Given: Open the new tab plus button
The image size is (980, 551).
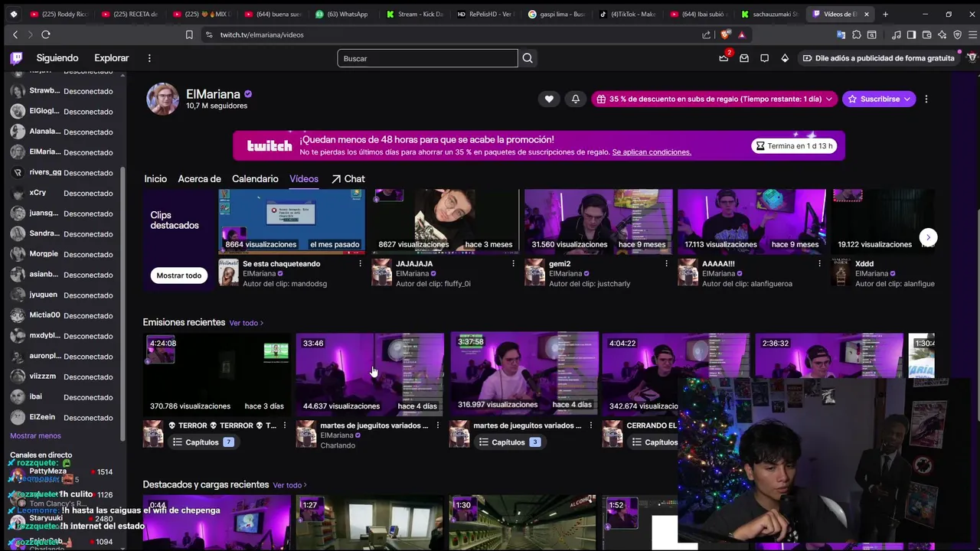Looking at the screenshot, I should [x=885, y=14].
